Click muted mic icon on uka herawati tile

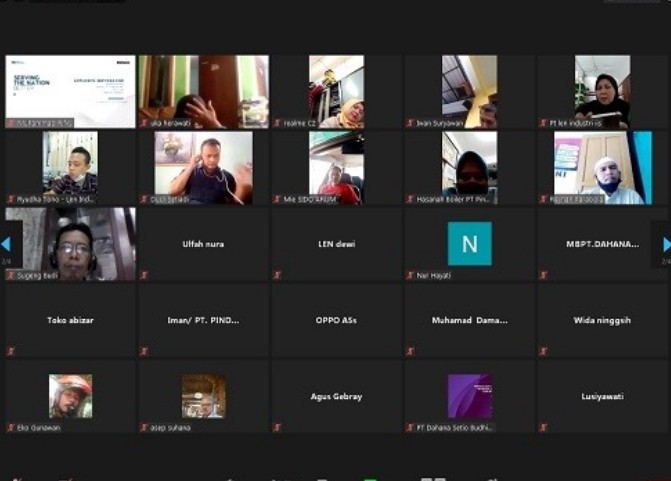pyautogui.click(x=144, y=123)
